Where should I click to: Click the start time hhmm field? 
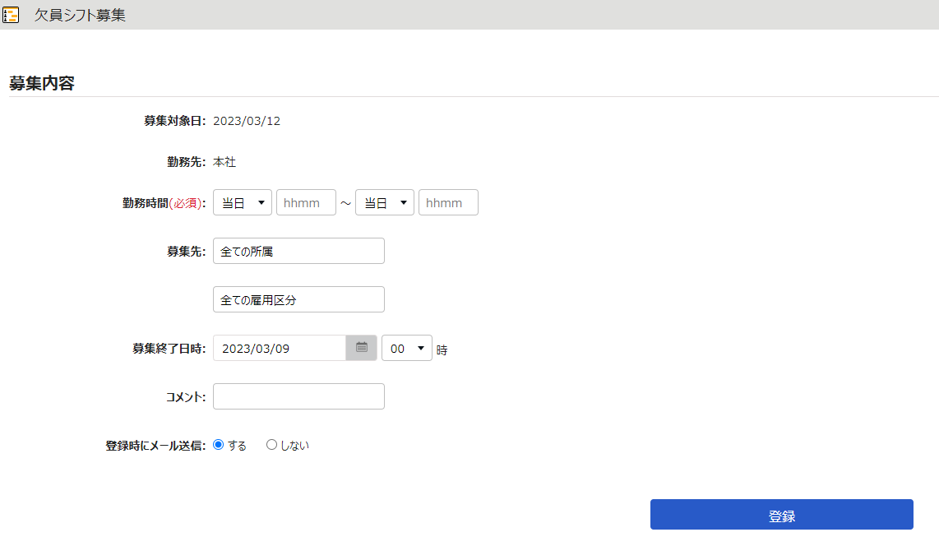(306, 203)
